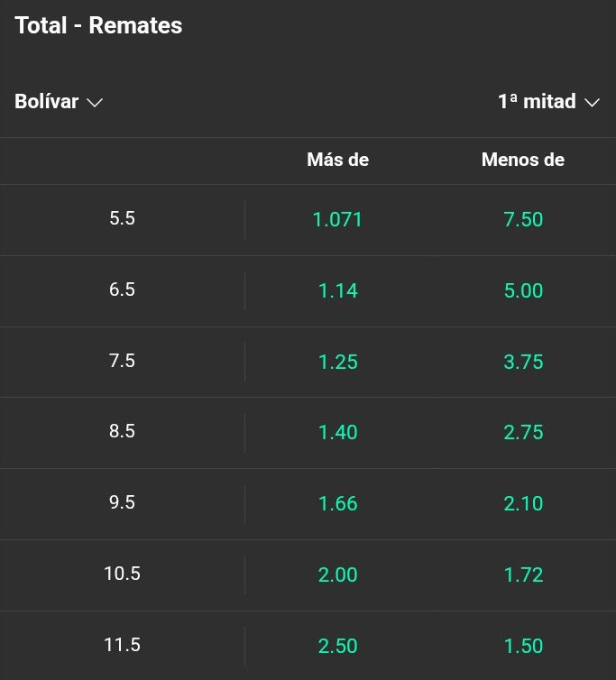
Task: Pick Más de 6.5 at 1.14
Action: tap(337, 290)
